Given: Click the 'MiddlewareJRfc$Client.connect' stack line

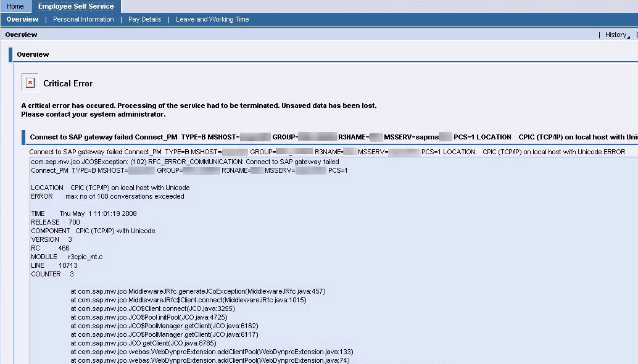Looking at the screenshot, I should click(188, 300).
